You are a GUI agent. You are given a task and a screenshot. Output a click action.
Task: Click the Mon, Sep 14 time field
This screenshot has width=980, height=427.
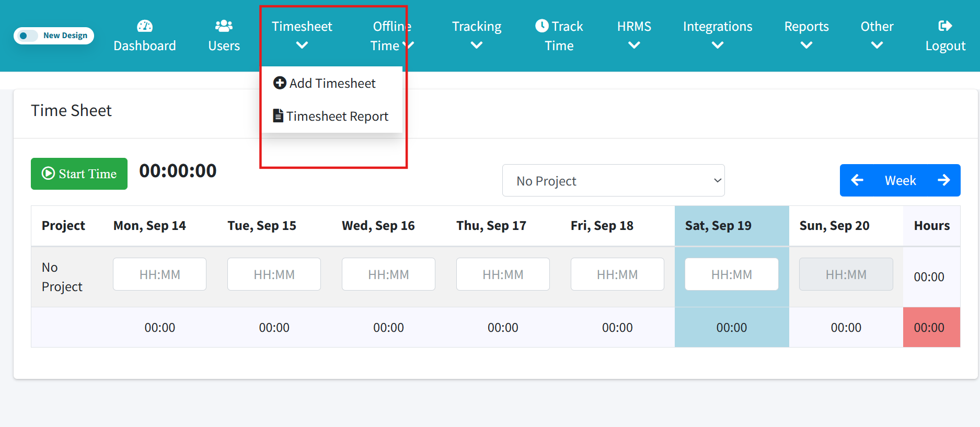point(159,274)
